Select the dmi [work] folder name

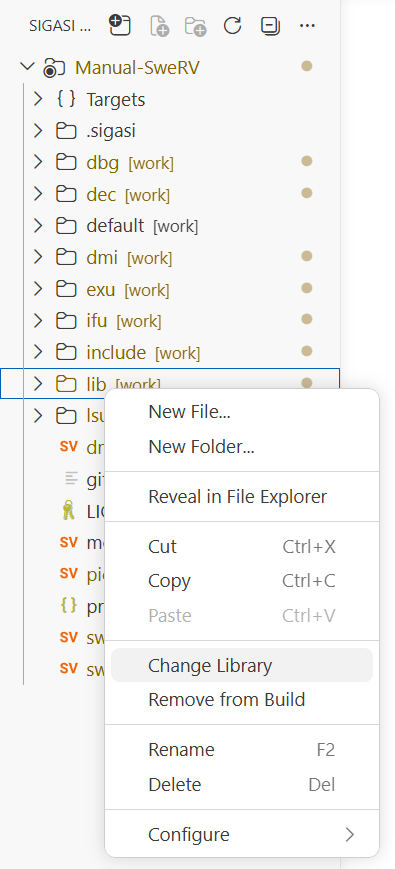(129, 258)
